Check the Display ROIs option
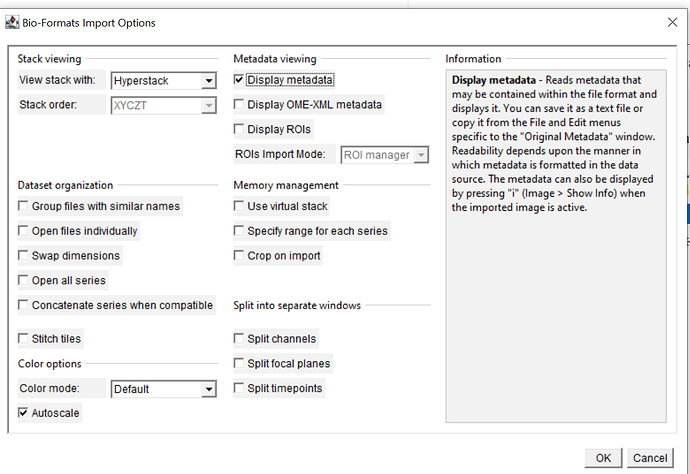690x474 pixels. coord(239,129)
